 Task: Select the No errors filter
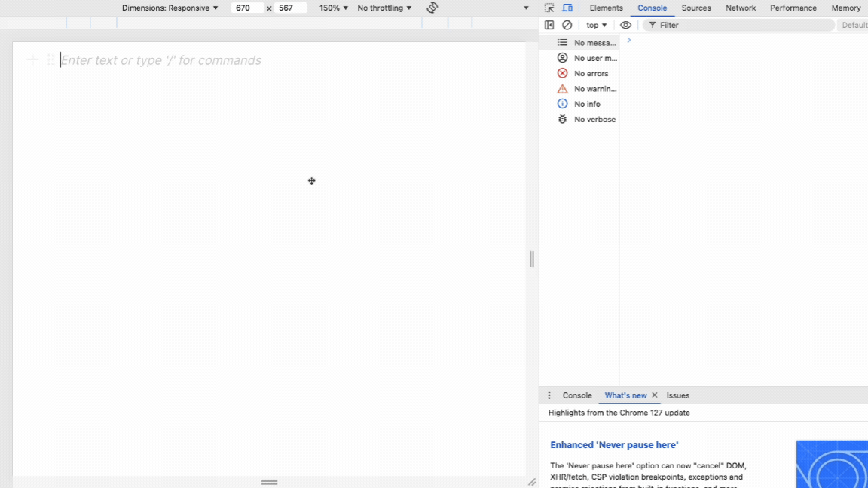point(590,73)
